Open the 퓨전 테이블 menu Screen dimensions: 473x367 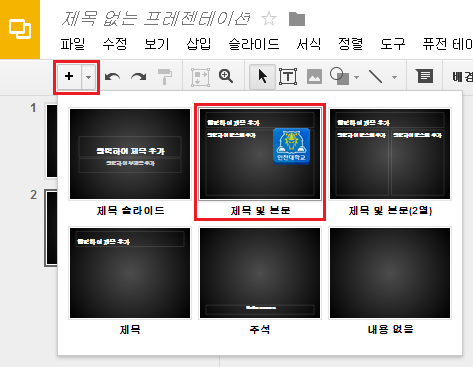447,44
